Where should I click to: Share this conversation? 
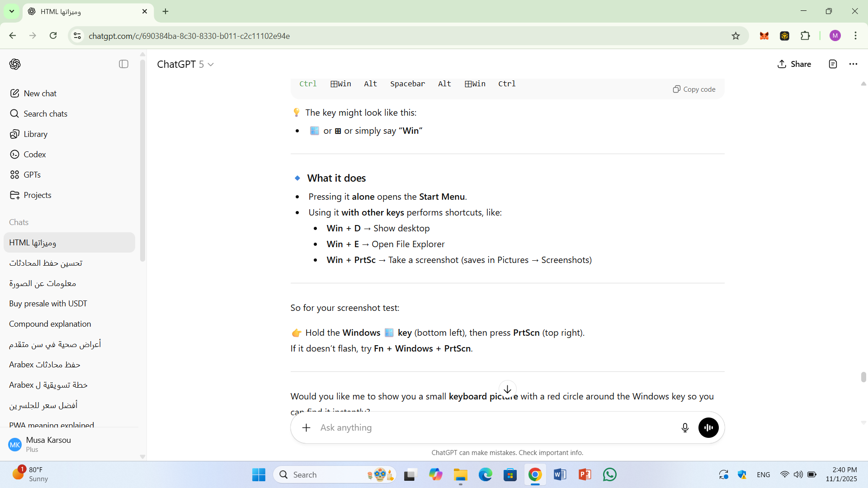point(794,64)
